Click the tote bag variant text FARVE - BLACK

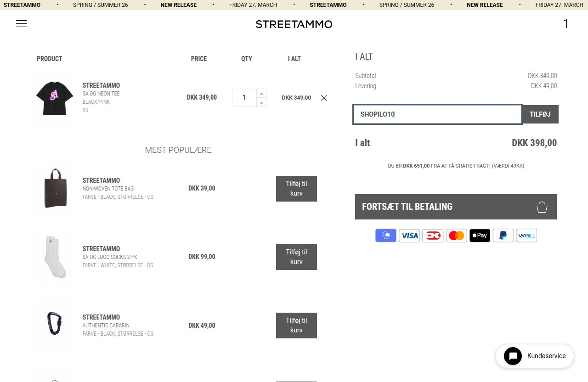[118, 197]
